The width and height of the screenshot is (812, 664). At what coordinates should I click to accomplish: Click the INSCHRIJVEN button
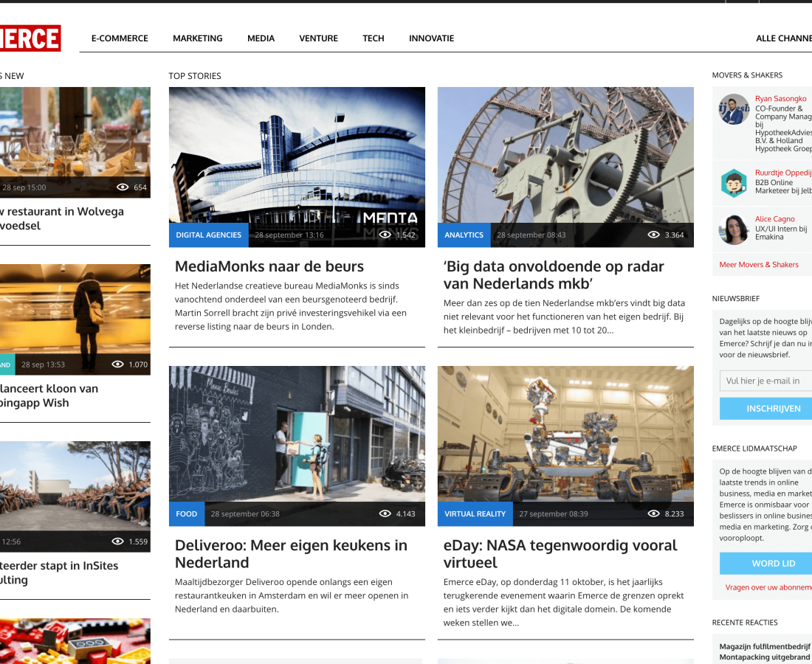click(x=766, y=408)
